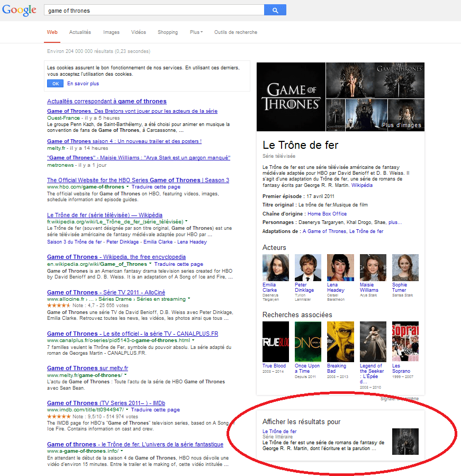Viewport: 461px width, 476px height.
Task: Open the AlloCiné Série TV 2011 result
Action: 106,292
